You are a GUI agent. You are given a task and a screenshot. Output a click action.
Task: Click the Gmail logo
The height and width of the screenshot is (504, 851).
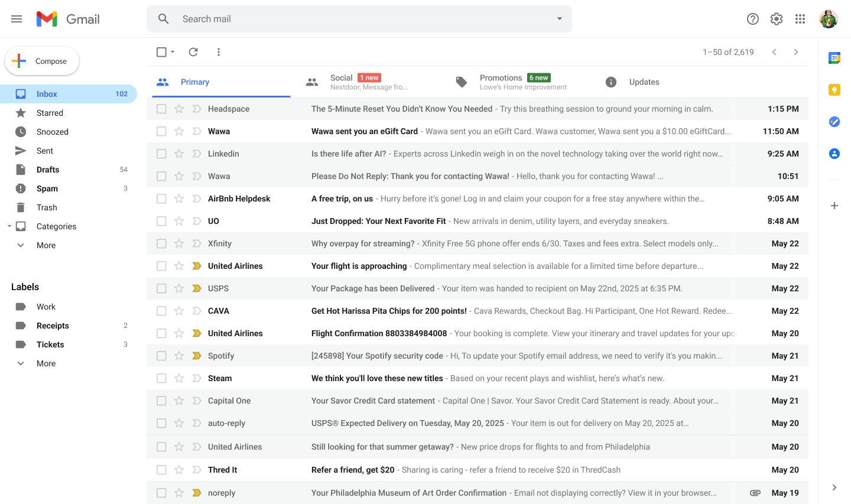[x=68, y=19]
